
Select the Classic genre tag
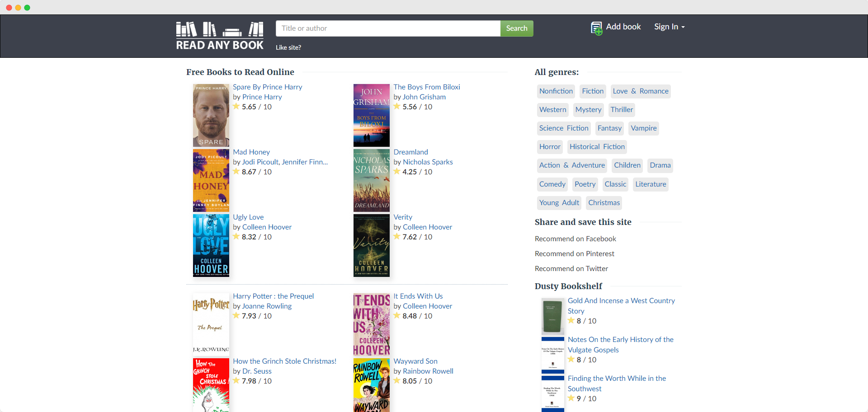(x=615, y=184)
